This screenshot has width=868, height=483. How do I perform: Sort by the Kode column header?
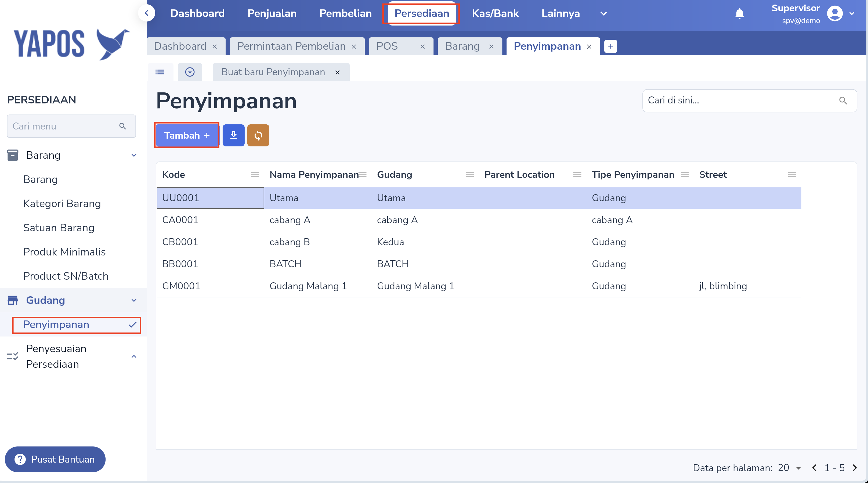(x=173, y=175)
